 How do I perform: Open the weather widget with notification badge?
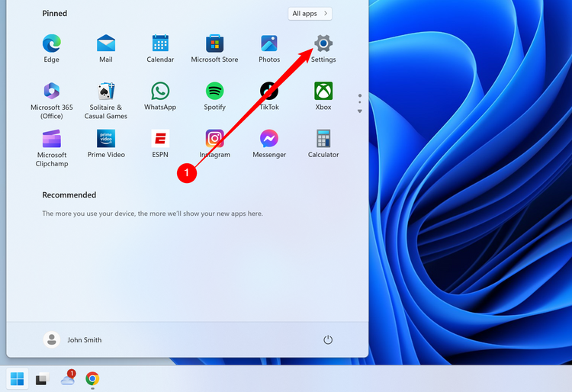[68, 378]
